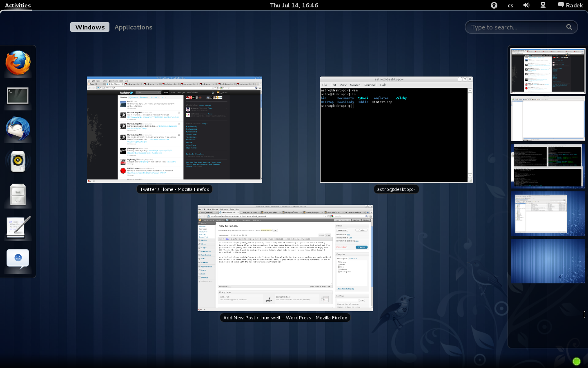Switch to the Applications tab in Activities overview

[x=134, y=27]
